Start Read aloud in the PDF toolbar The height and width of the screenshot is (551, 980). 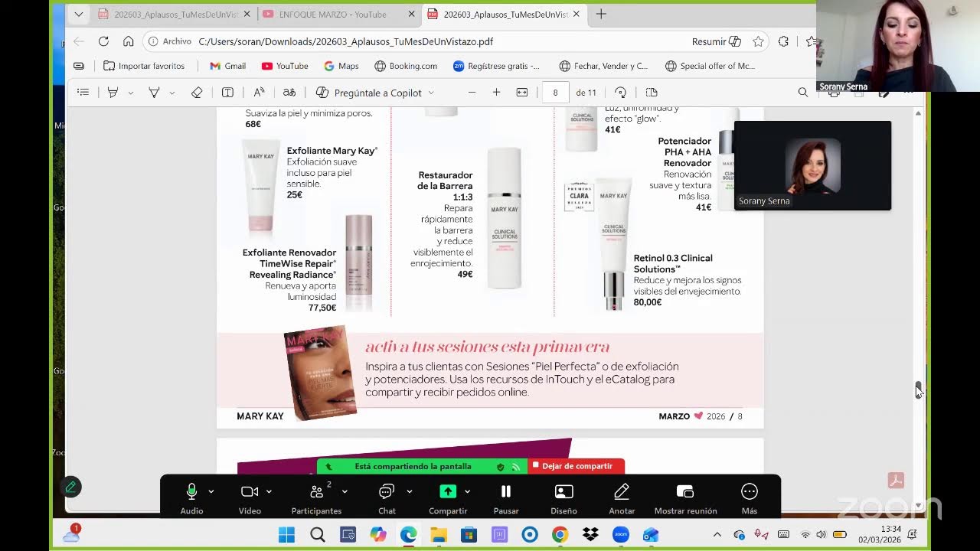259,93
